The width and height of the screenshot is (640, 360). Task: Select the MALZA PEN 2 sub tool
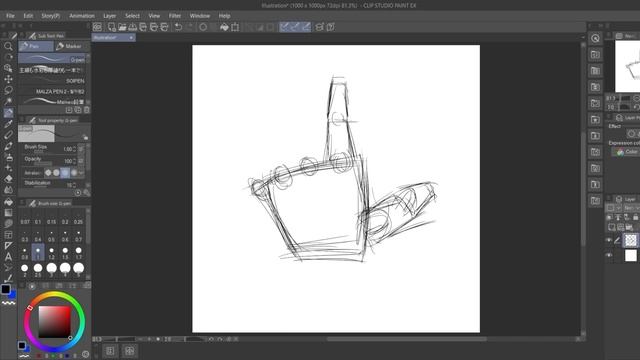[52, 91]
